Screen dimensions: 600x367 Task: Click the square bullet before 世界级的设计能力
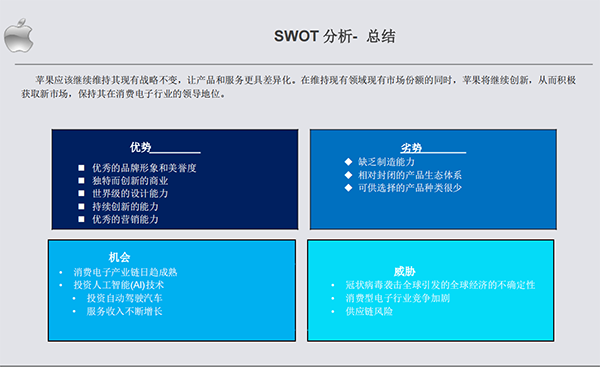(x=81, y=193)
